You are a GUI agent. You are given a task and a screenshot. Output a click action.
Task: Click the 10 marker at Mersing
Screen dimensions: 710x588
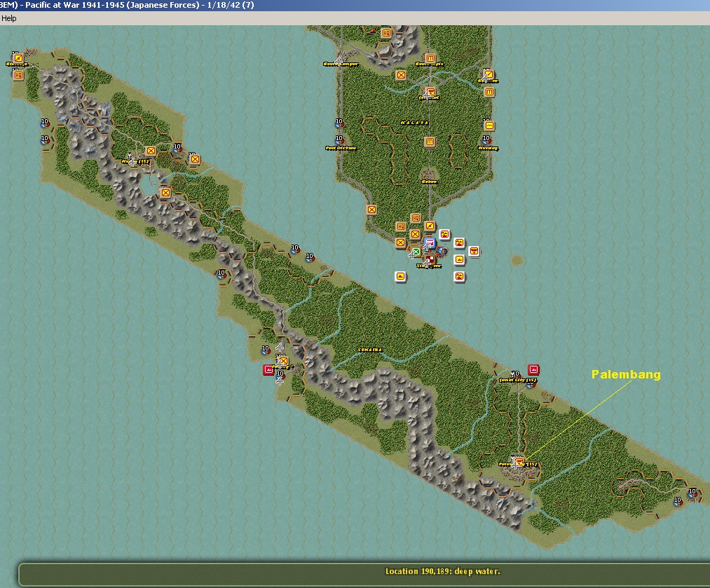[486, 139]
